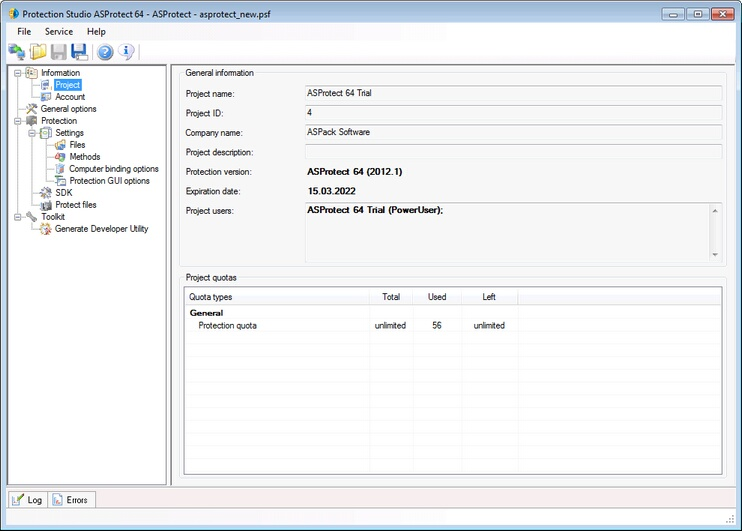Switch to the Log tab
The height and width of the screenshot is (531, 742).
click(x=28, y=499)
